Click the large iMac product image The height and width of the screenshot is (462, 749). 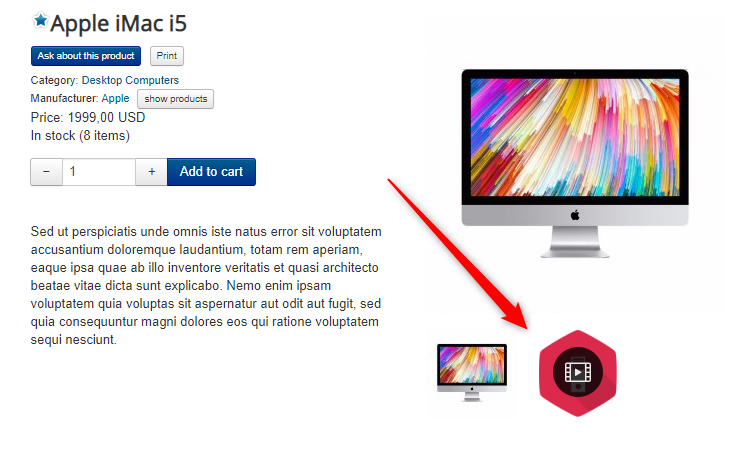click(x=575, y=163)
